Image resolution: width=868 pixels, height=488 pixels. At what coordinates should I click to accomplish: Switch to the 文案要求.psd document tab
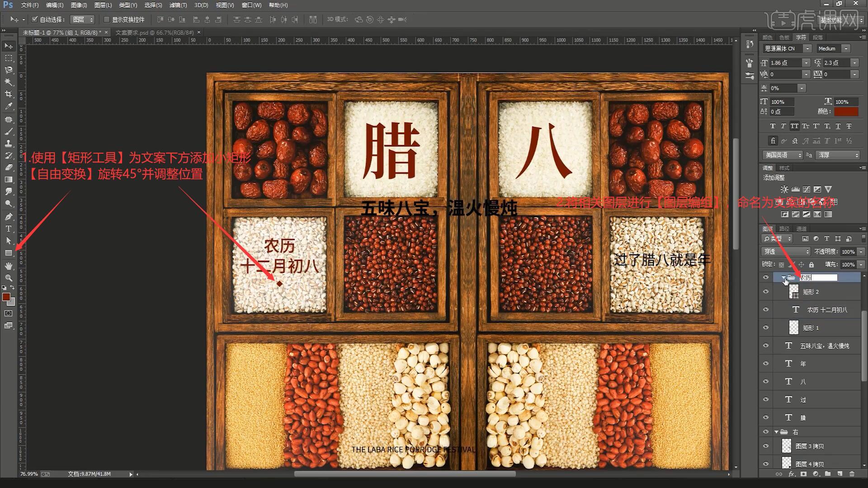[154, 33]
